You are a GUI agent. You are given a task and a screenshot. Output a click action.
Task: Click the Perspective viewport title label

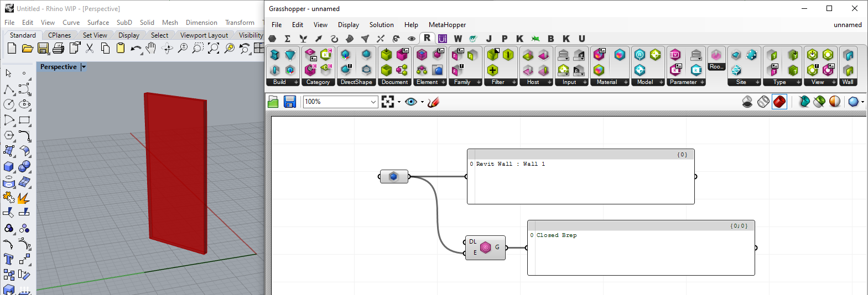[59, 67]
